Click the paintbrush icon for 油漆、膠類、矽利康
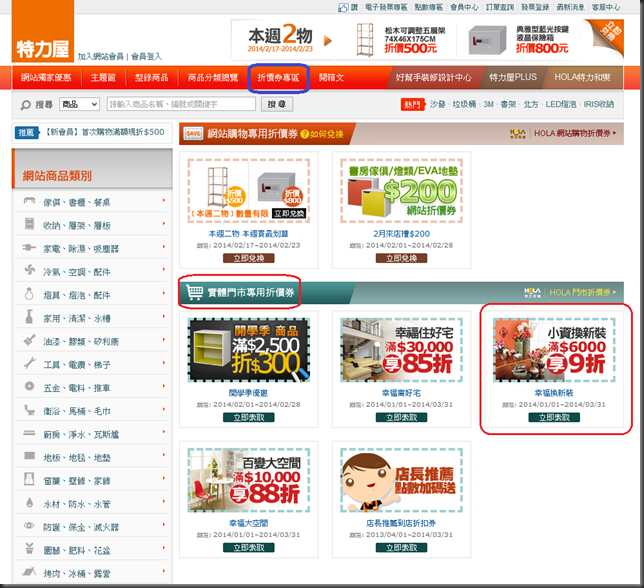The height and width of the screenshot is (588, 644). pos(29,340)
